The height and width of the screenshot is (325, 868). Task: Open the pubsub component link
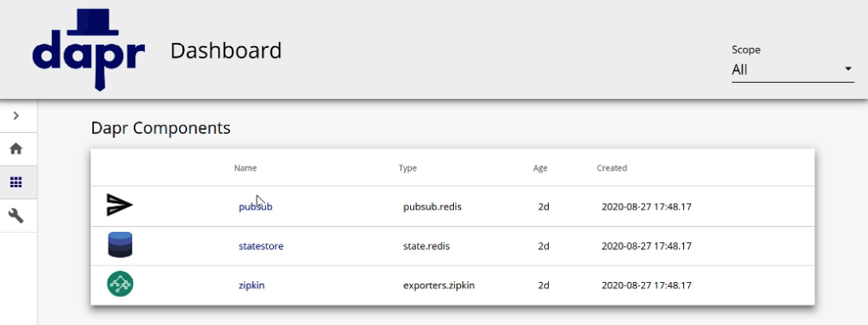255,207
